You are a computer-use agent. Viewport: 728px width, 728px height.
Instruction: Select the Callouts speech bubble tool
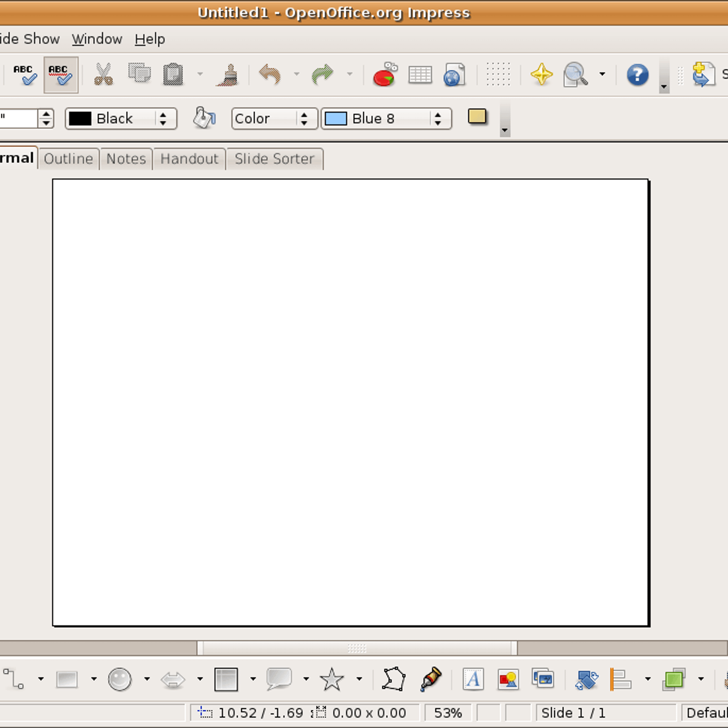(x=279, y=679)
